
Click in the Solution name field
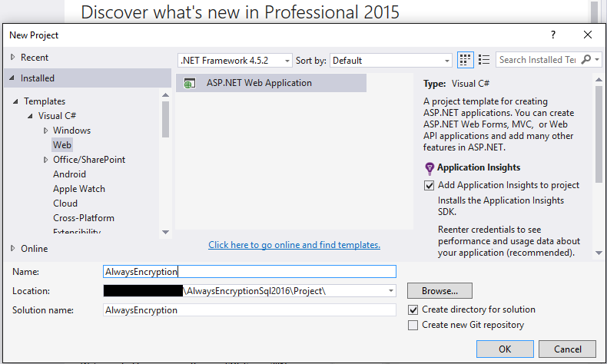(250, 310)
